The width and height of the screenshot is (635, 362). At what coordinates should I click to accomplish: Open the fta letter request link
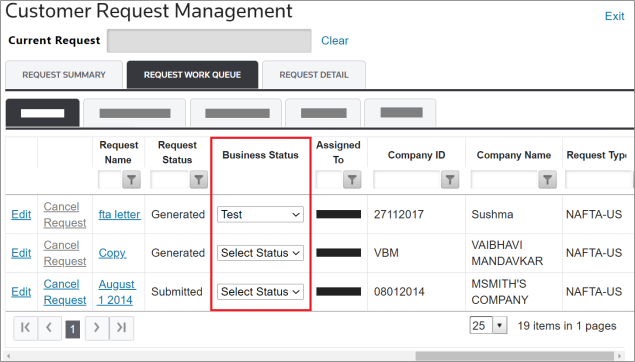click(x=119, y=214)
